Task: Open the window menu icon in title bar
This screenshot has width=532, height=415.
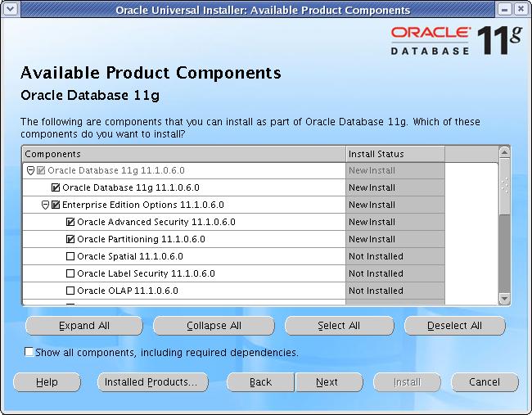Action: (11, 9)
